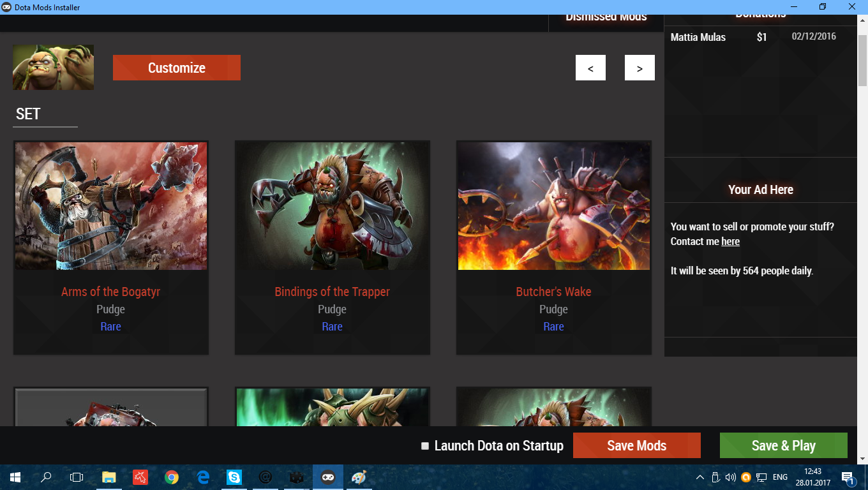
Task: Go to previous hero with the < button
Action: [x=590, y=68]
